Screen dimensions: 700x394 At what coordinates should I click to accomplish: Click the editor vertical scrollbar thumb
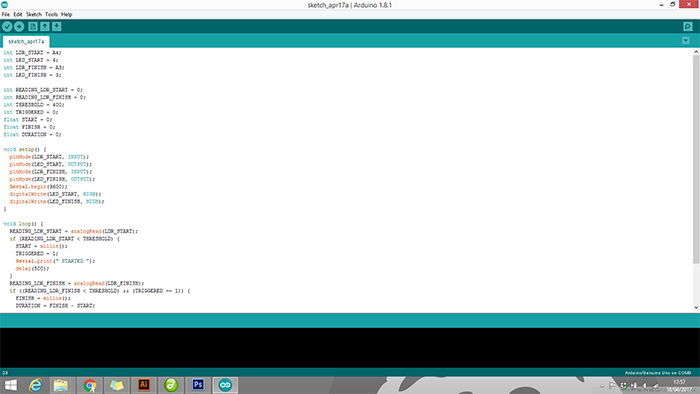[x=696, y=159]
